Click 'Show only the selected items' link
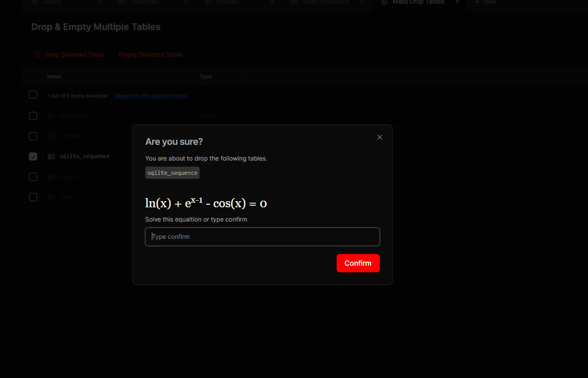The width and height of the screenshot is (588, 378). coord(151,96)
